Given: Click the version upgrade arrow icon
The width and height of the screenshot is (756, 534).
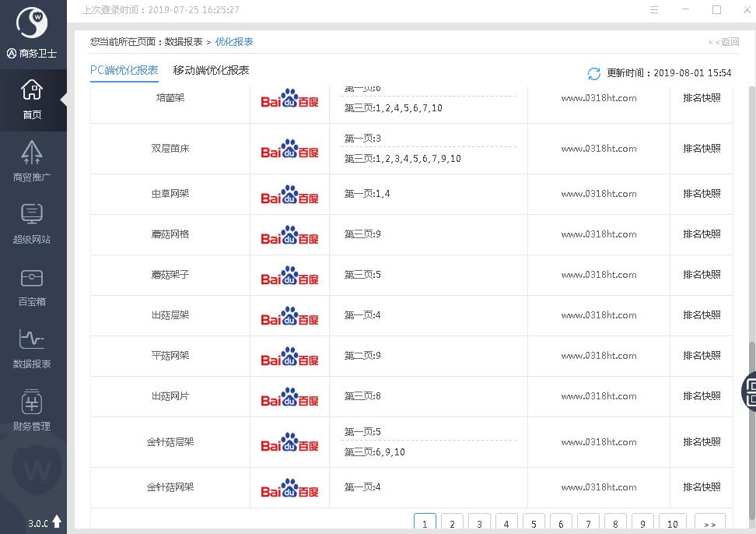Looking at the screenshot, I should [x=57, y=522].
